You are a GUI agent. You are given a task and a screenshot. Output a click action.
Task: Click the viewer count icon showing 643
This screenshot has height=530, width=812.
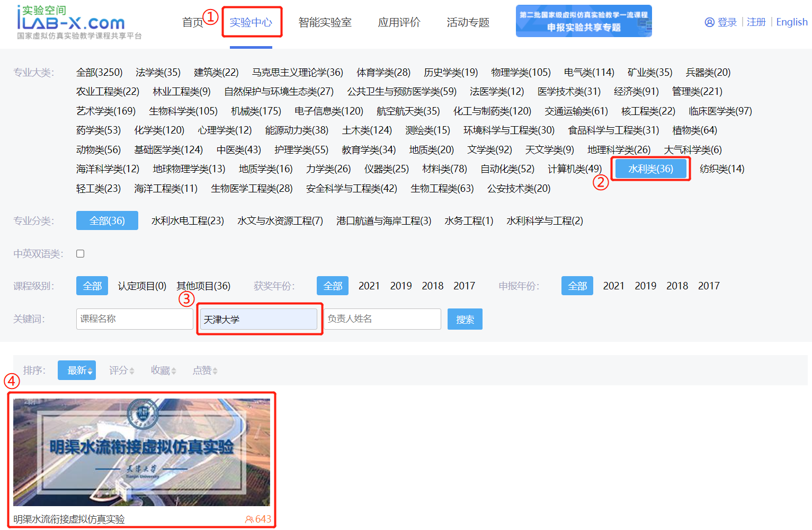pyautogui.click(x=249, y=519)
